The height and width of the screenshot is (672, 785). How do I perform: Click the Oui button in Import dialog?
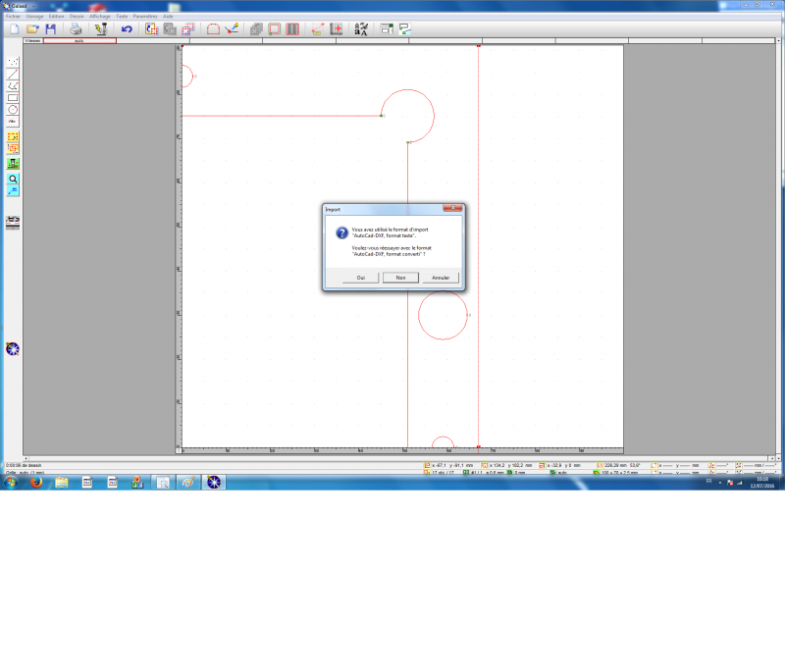tap(361, 278)
